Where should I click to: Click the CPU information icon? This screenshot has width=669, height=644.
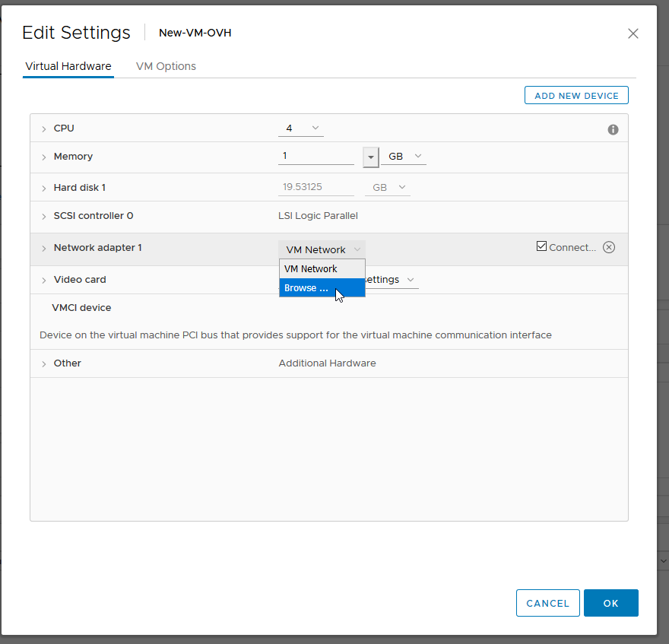[x=613, y=129]
